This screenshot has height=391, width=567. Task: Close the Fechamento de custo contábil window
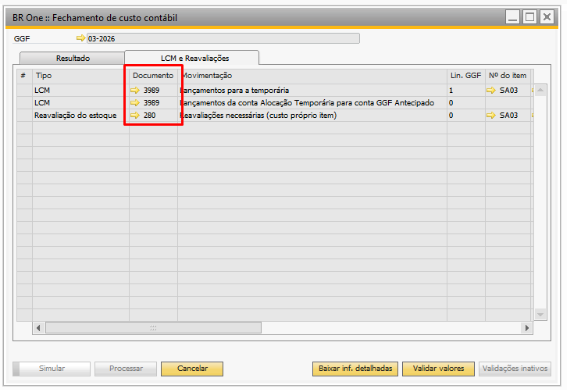547,17
